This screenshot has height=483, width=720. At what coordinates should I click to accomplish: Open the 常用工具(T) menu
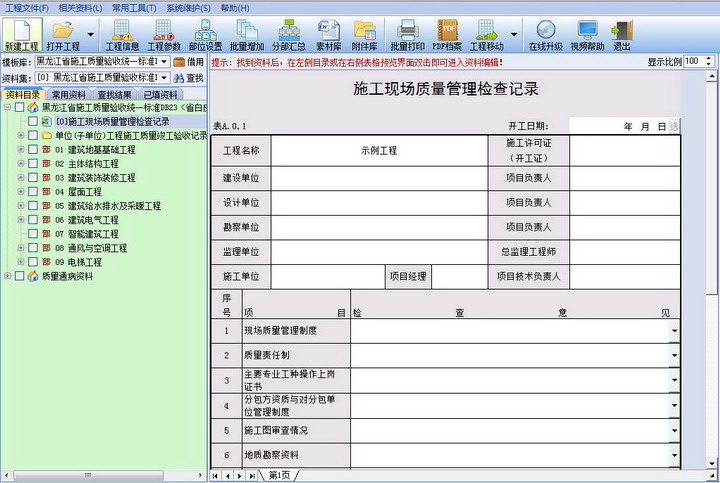(x=135, y=8)
